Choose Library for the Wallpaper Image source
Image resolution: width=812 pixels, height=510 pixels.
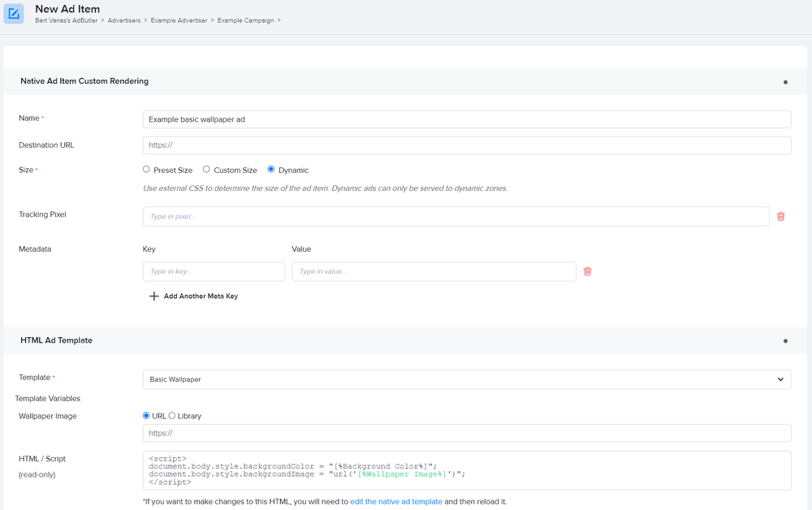(x=172, y=415)
